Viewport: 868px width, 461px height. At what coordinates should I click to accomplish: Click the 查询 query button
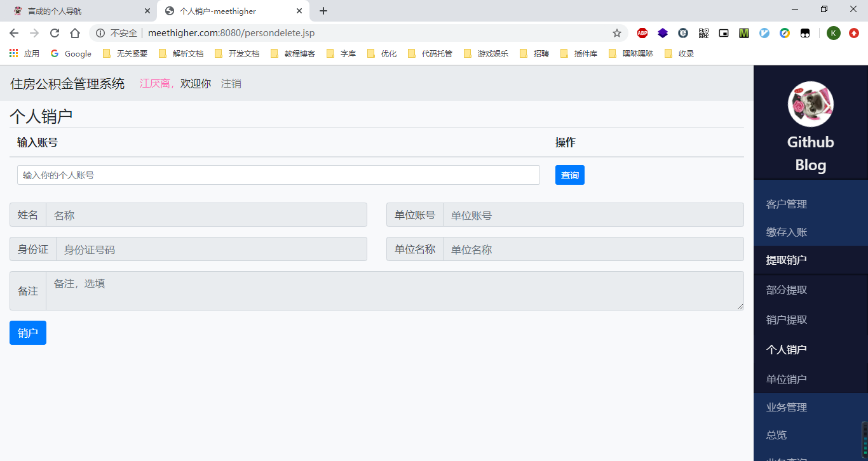[570, 175]
